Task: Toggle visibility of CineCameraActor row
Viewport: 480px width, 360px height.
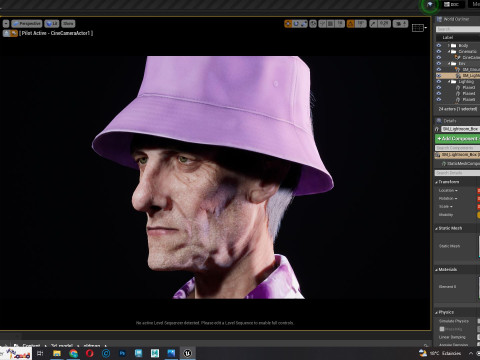Action: (439, 57)
